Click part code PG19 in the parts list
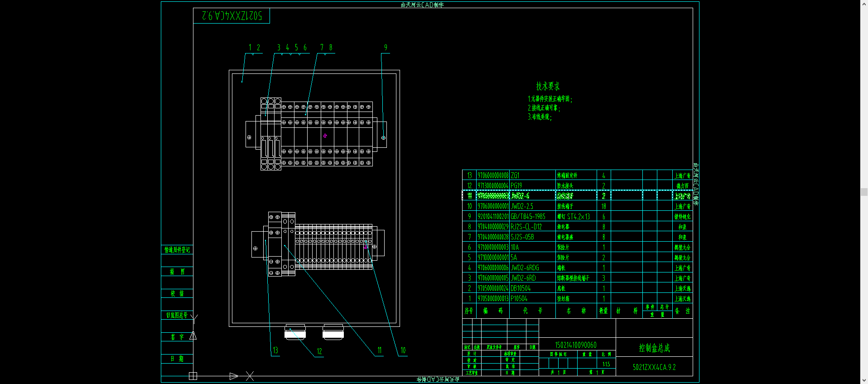The image size is (868, 384). pos(516,186)
